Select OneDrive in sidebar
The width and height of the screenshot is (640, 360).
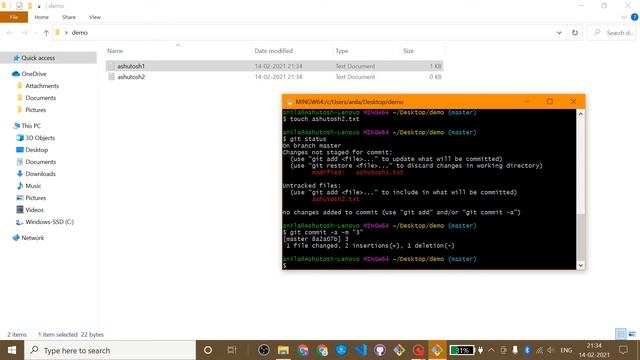pos(34,74)
